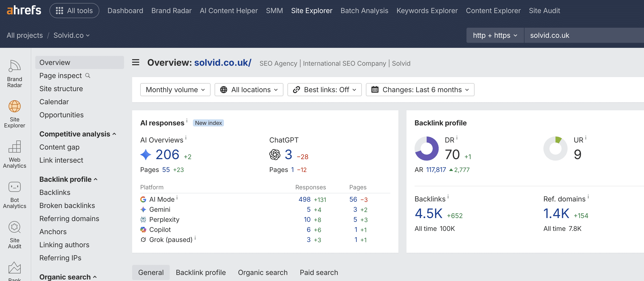644x281 pixels.
Task: Click the Copilot icon in platform table
Action: tap(143, 230)
